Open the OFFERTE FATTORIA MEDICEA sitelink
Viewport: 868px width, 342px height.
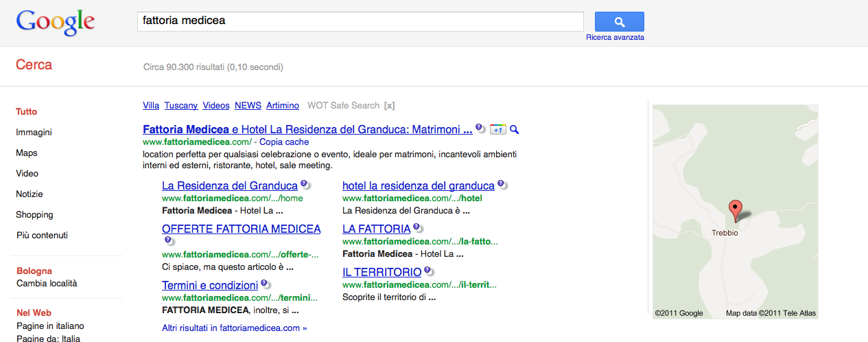[x=241, y=229]
